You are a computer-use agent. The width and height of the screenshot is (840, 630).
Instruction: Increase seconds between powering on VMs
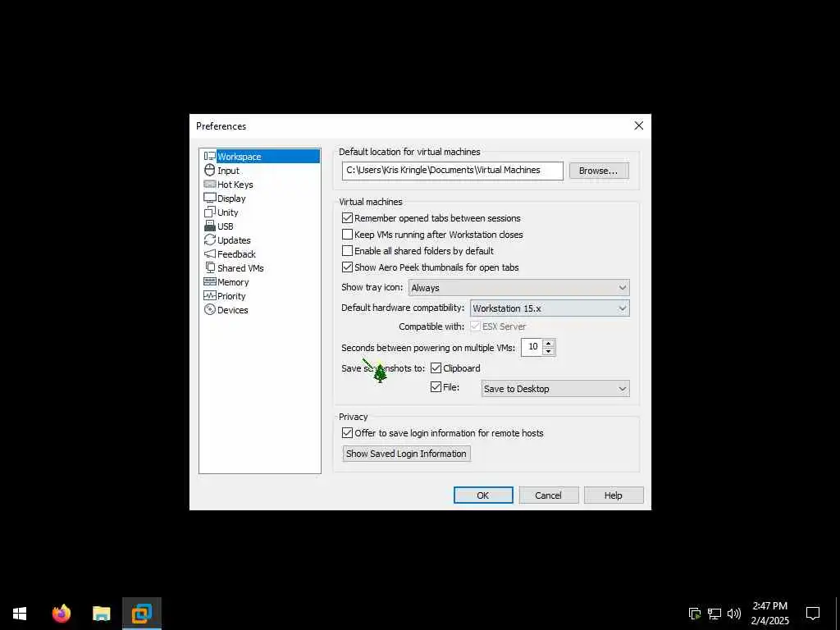point(547,343)
